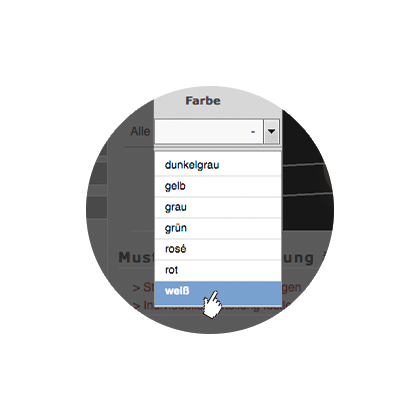
Task: Select grün from the dropdown list
Action: coord(217,228)
